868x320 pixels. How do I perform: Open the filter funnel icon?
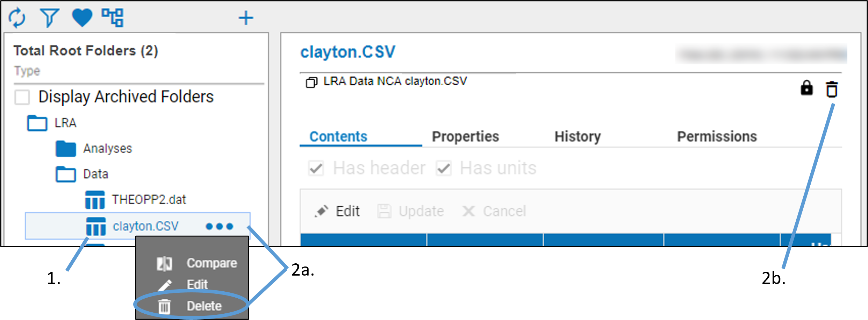pos(49,18)
